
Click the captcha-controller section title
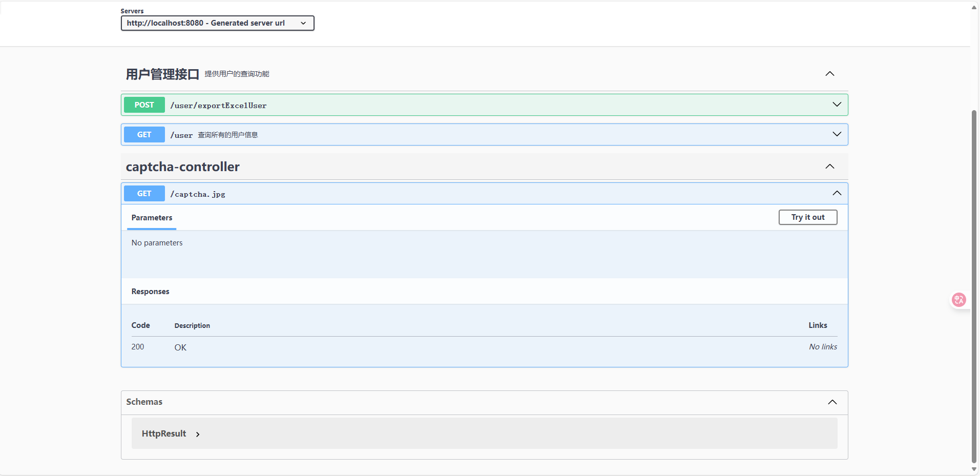point(182,167)
